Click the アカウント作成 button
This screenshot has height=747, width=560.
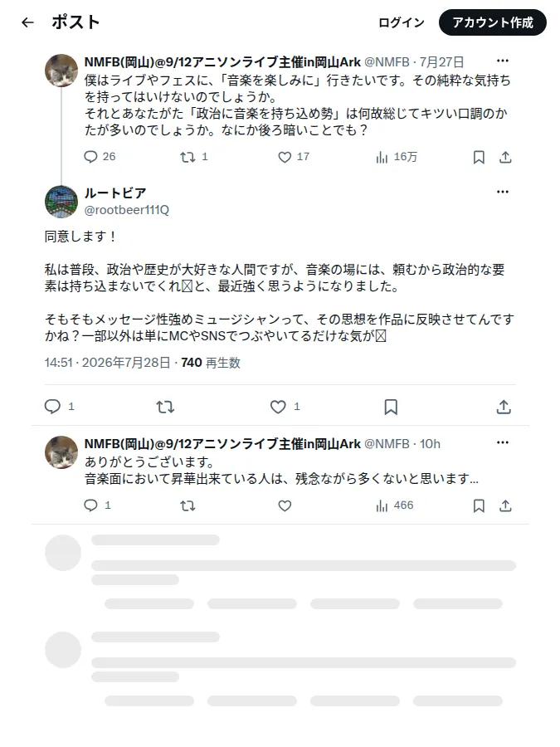[492, 22]
